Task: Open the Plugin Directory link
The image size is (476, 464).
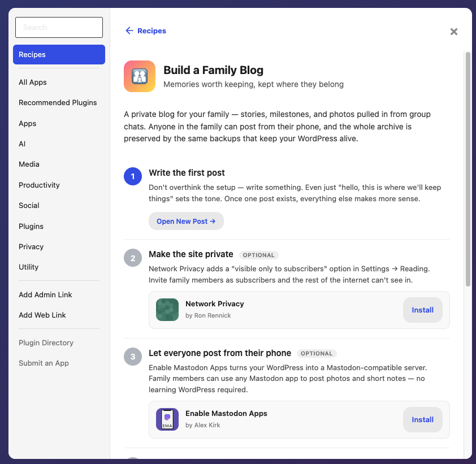Action: pyautogui.click(x=46, y=342)
